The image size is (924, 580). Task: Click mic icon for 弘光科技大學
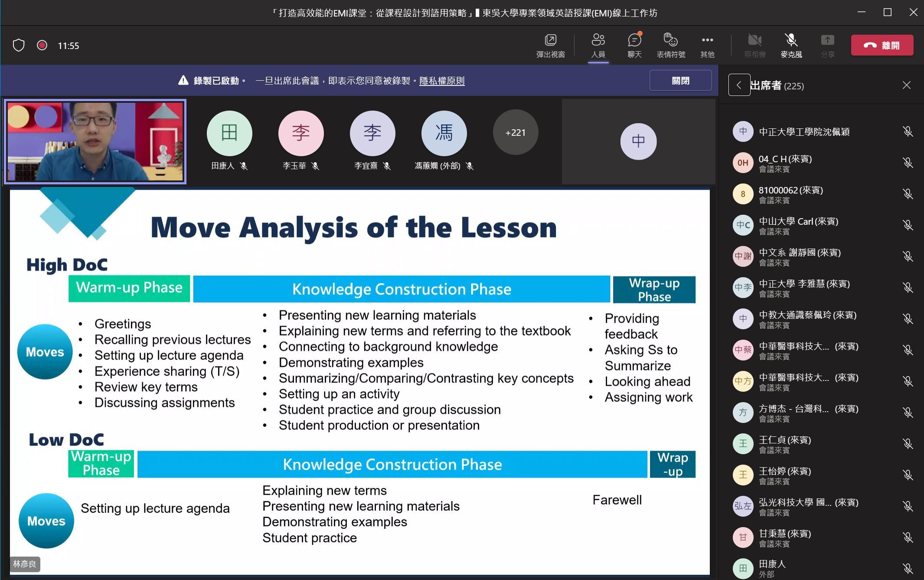point(908,506)
